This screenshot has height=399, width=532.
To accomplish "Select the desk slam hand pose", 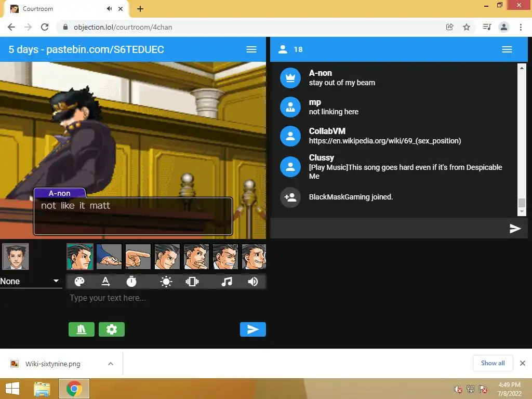I will pos(109,257).
